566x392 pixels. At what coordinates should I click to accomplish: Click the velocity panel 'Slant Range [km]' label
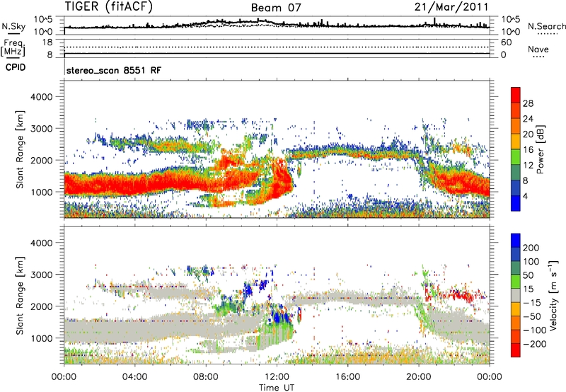20,296
